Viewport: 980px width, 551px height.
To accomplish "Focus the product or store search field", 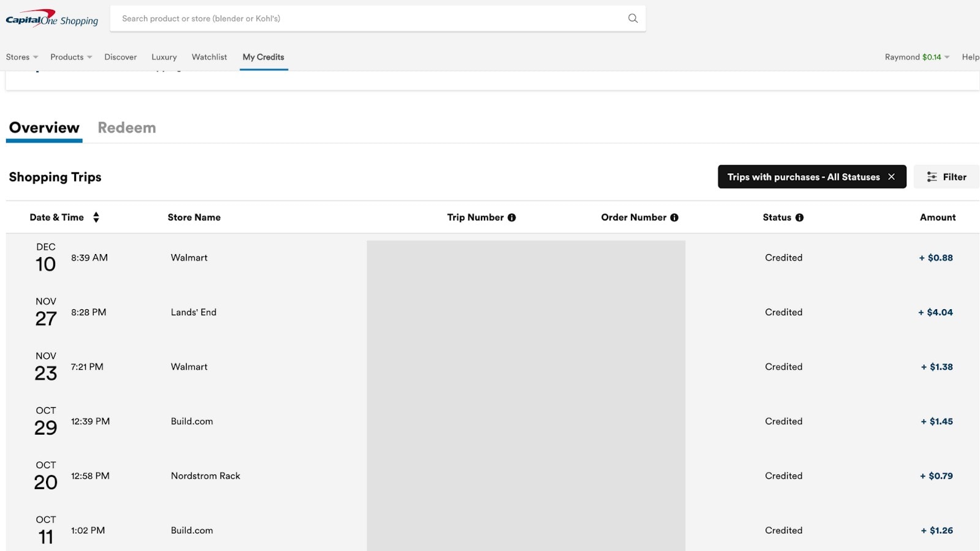I will 371,18.
